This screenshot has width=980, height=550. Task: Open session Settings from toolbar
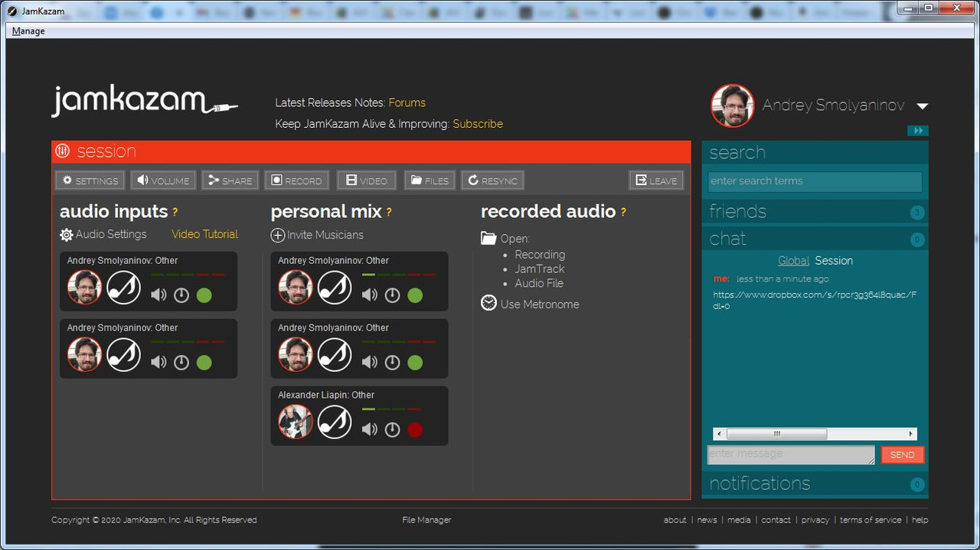[x=90, y=181]
